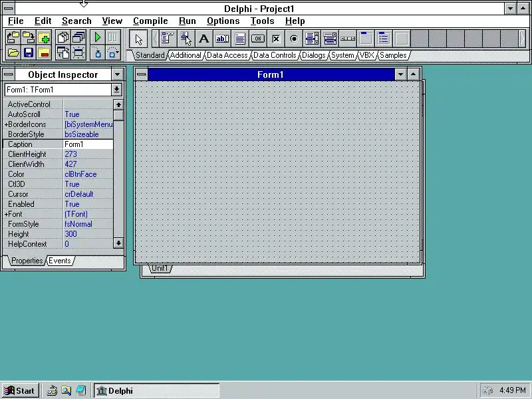Switch to the Dialogs palette tab
Viewport: 532px width, 399px height.
pos(313,55)
